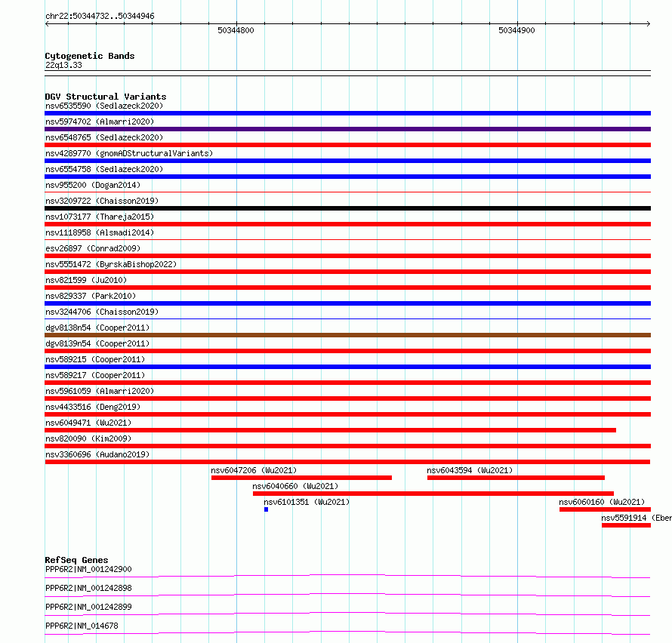The width and height of the screenshot is (672, 643).
Task: Select nsv6040660 (Wu2021) label
Action: pos(295,486)
